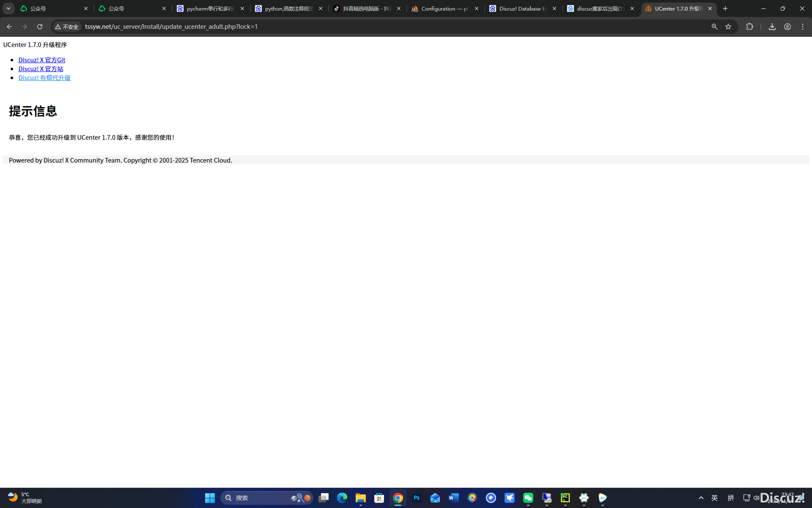This screenshot has width=812, height=508.
Task: Open Chrome three-dot menu
Action: (x=803, y=27)
